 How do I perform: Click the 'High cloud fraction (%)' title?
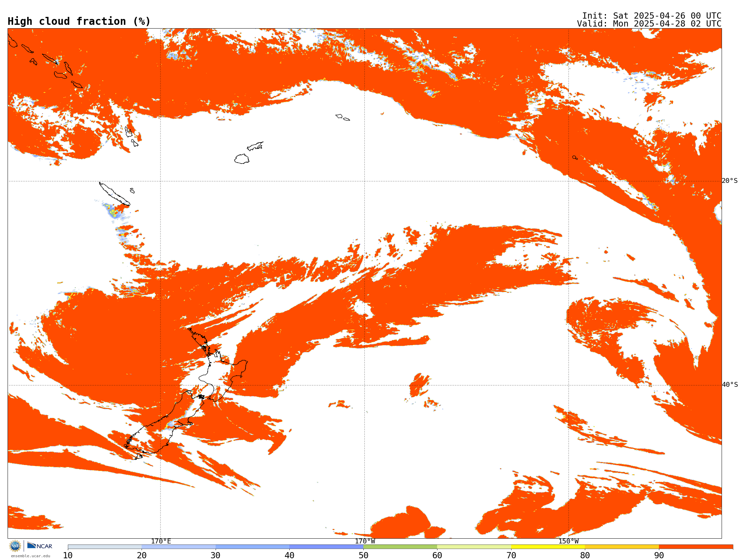pos(79,21)
